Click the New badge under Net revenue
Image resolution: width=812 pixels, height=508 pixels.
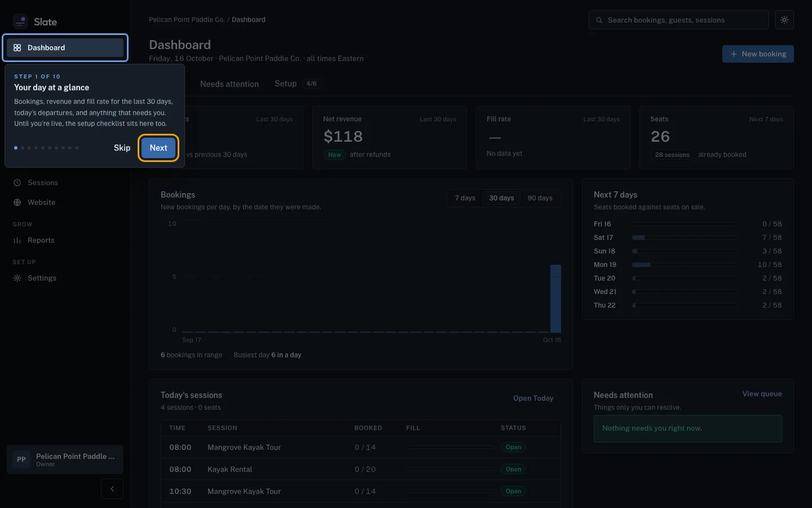tap(334, 155)
